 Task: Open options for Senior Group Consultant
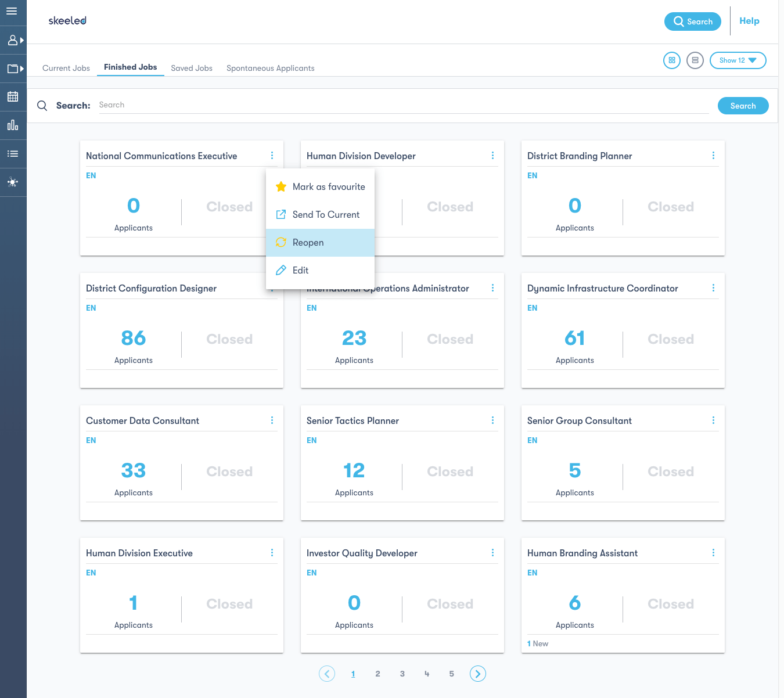(x=713, y=420)
